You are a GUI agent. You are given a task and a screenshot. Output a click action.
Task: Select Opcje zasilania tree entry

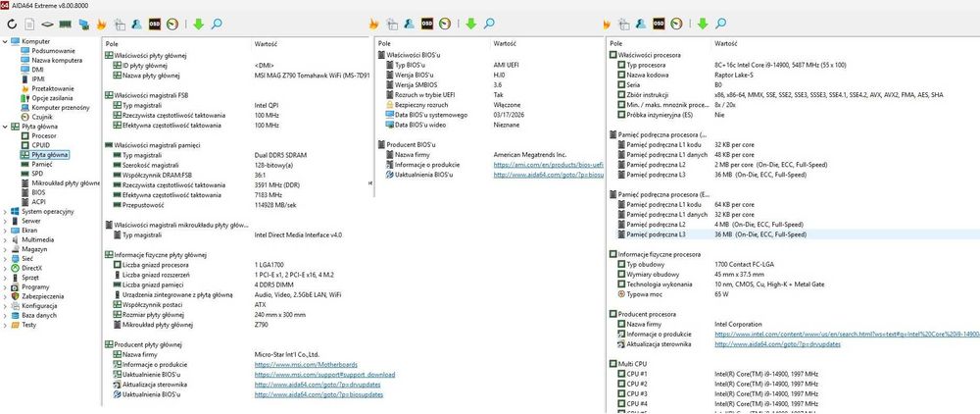[52, 98]
